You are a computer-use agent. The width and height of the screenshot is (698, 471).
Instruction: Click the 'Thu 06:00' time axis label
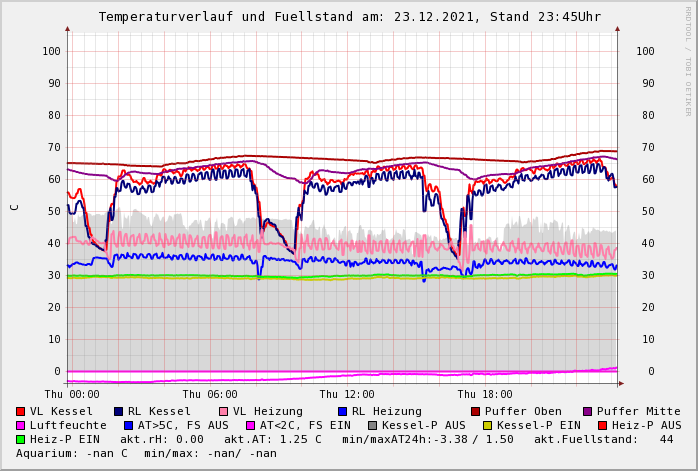210,394
